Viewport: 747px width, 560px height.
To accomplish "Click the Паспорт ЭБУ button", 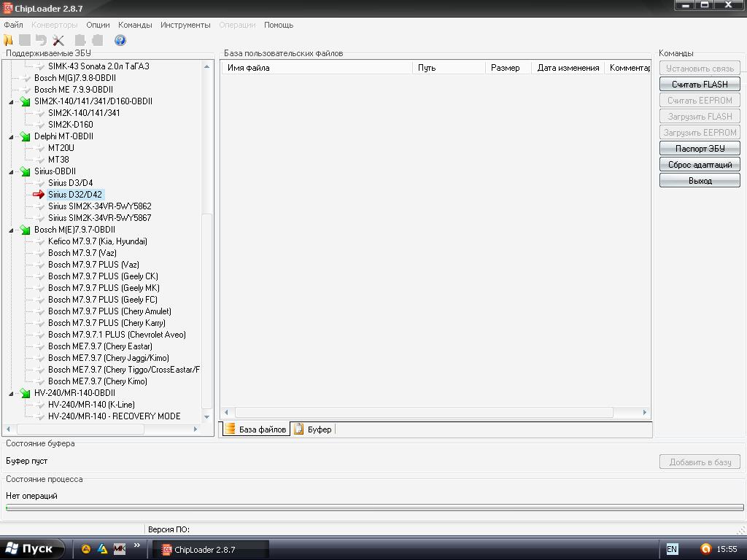I will (699, 149).
